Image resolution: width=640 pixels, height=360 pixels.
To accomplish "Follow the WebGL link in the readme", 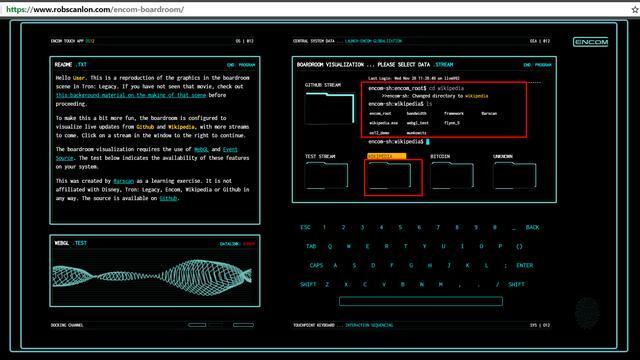I will click(x=201, y=149).
